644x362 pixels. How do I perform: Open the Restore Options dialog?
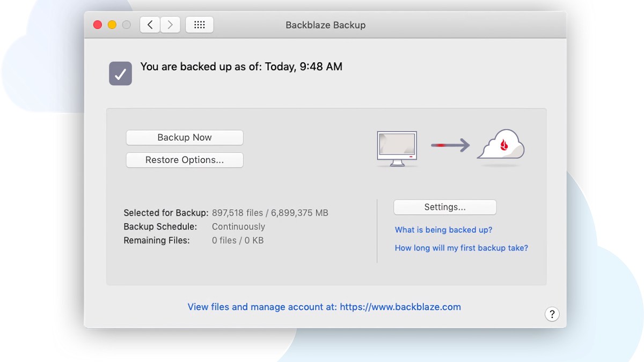pos(184,160)
